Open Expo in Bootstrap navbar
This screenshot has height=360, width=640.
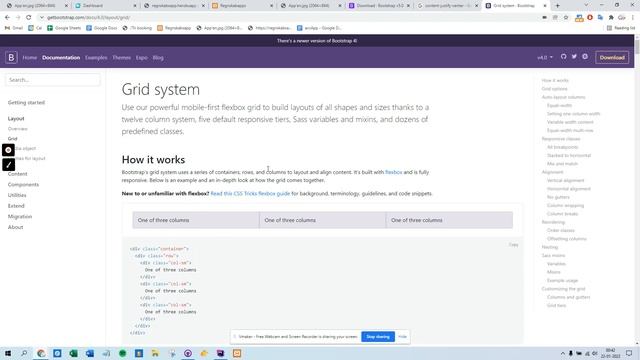pyautogui.click(x=142, y=58)
